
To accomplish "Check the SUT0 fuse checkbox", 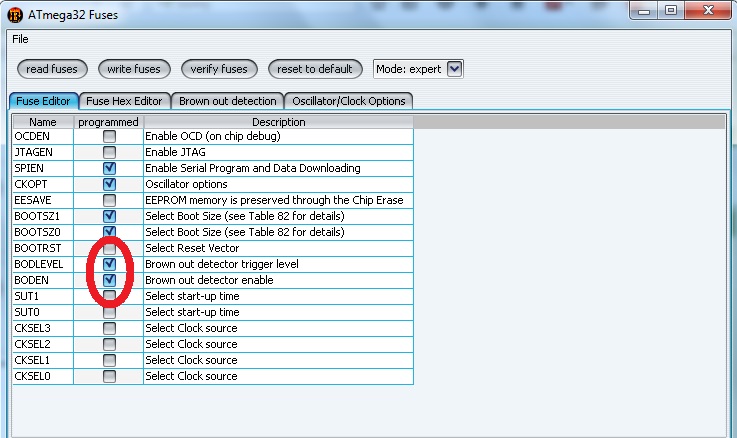I will pyautogui.click(x=109, y=312).
